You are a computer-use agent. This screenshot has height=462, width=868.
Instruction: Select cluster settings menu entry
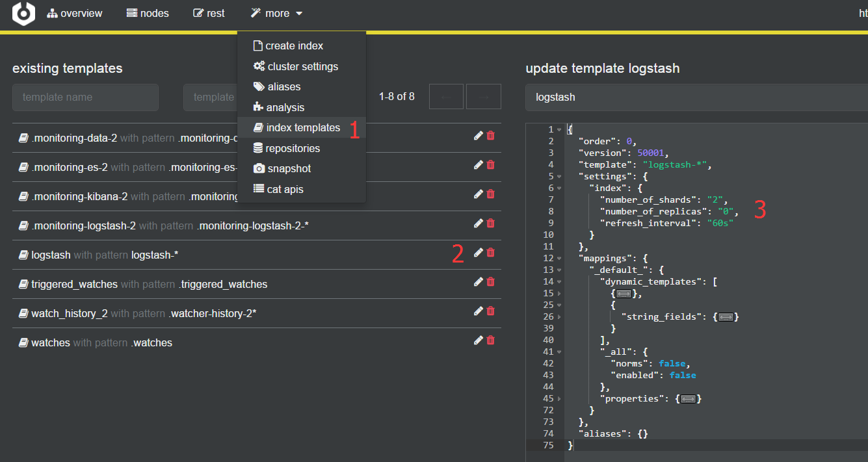coord(302,66)
